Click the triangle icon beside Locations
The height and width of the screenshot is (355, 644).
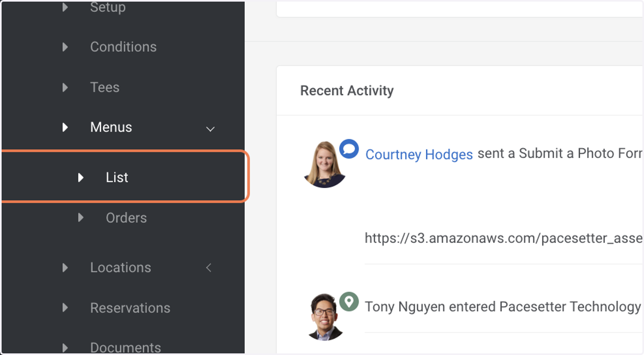[x=65, y=267]
